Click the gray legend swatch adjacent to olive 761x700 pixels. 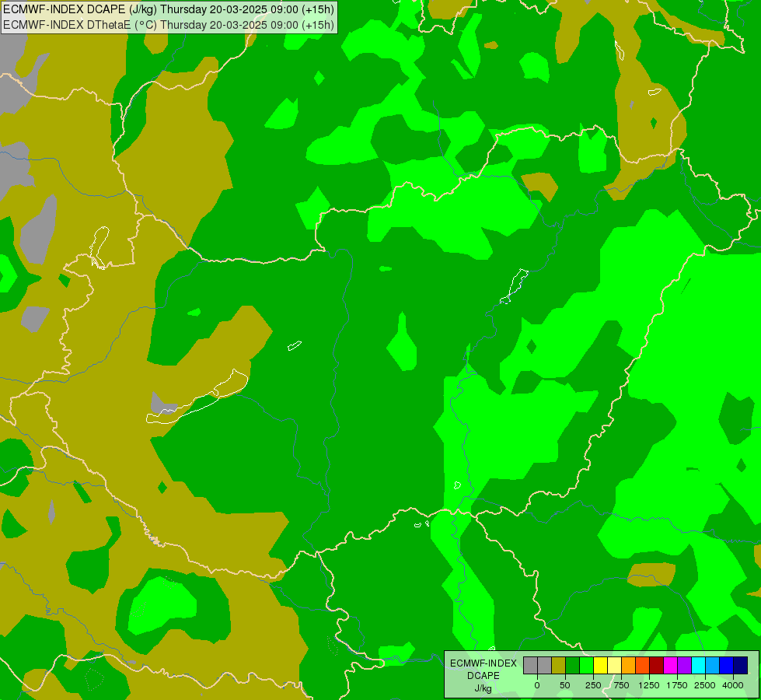click(545, 666)
